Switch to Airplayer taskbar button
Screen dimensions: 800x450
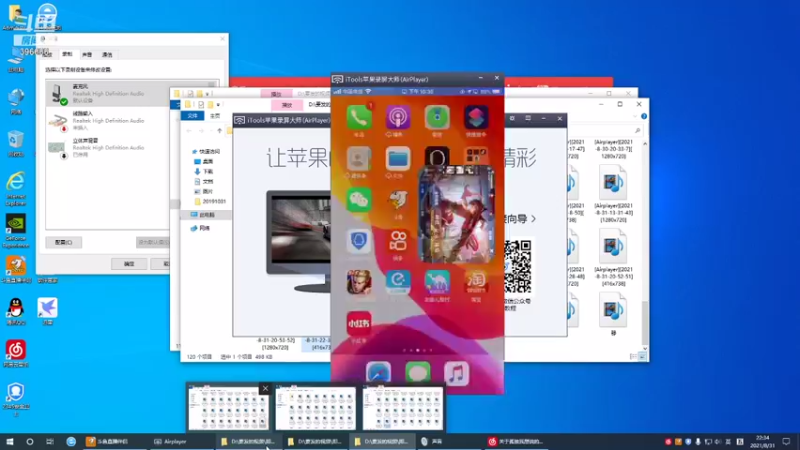[x=181, y=441]
